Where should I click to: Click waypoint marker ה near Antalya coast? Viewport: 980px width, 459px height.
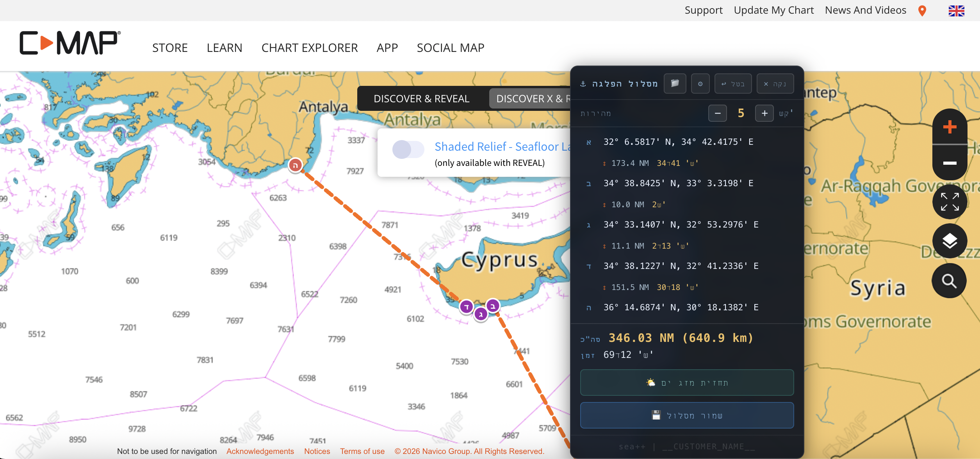pyautogui.click(x=295, y=165)
